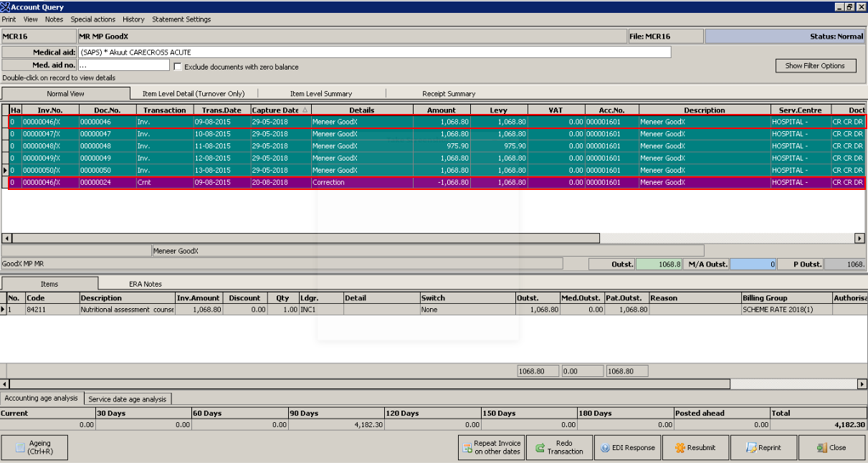The height and width of the screenshot is (463, 868).
Task: Click the Redo Transaction arrow icon
Action: pos(540,448)
